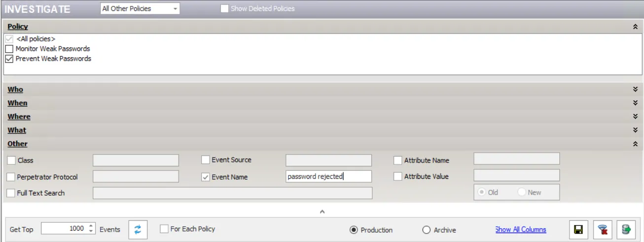Open the Show All Columns link
The height and width of the screenshot is (242, 644).
(521, 230)
